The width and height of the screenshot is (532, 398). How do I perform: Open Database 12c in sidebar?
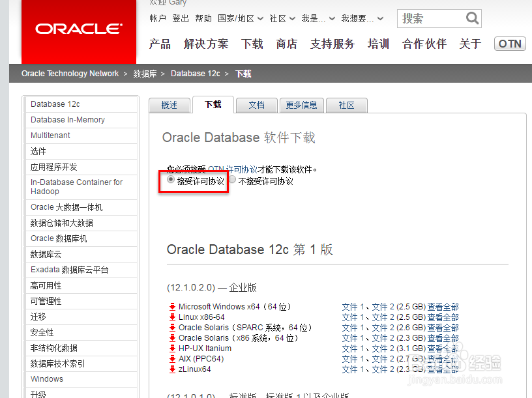pos(81,104)
